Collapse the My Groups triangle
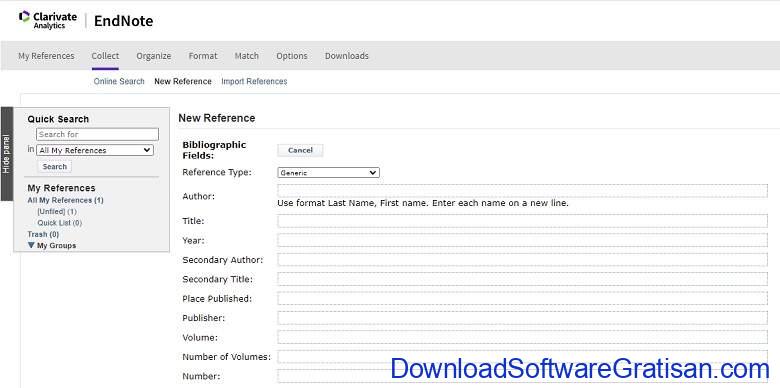The image size is (780, 388). point(31,245)
